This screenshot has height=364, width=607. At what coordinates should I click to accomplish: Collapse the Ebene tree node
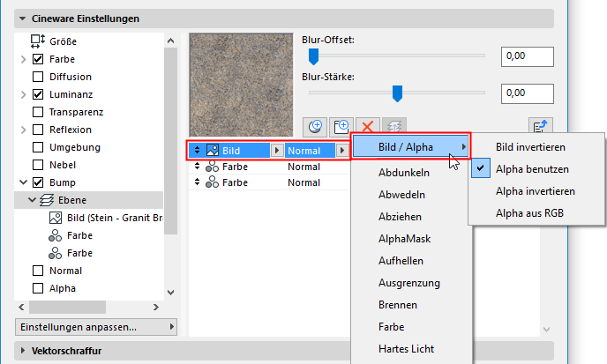click(x=32, y=200)
